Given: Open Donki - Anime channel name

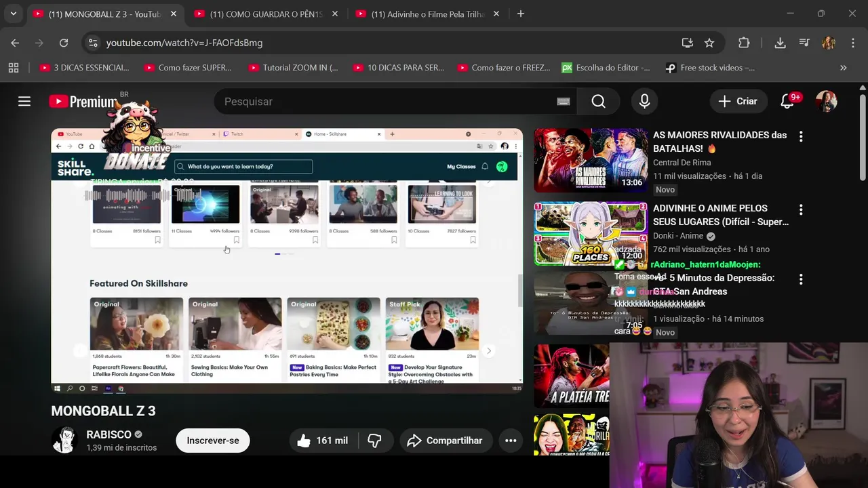Looking at the screenshot, I should pyautogui.click(x=677, y=236).
